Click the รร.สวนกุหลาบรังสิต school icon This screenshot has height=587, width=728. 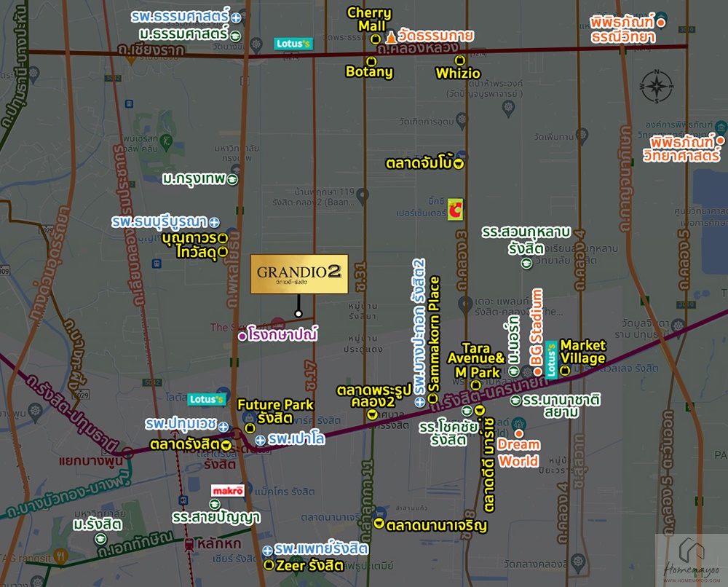526,264
